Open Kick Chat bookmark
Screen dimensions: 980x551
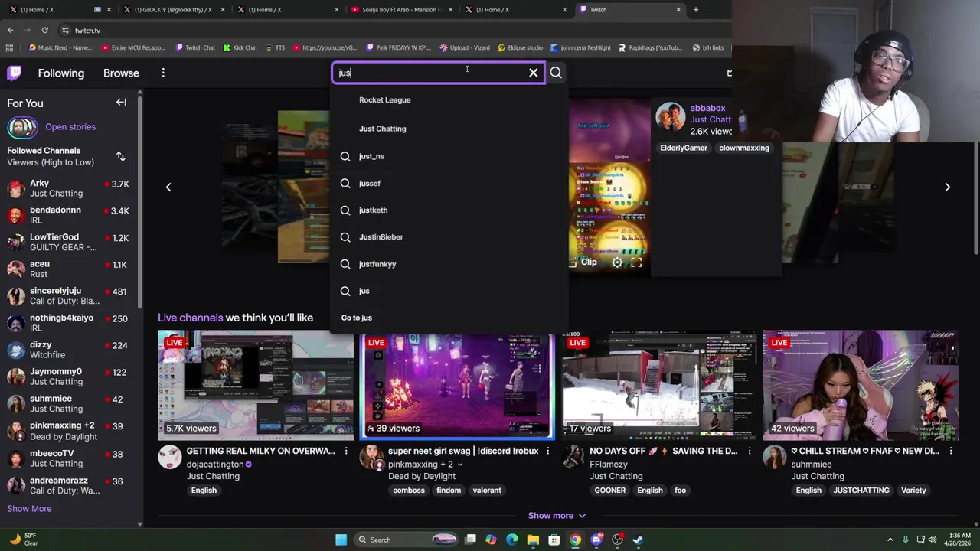(x=240, y=47)
